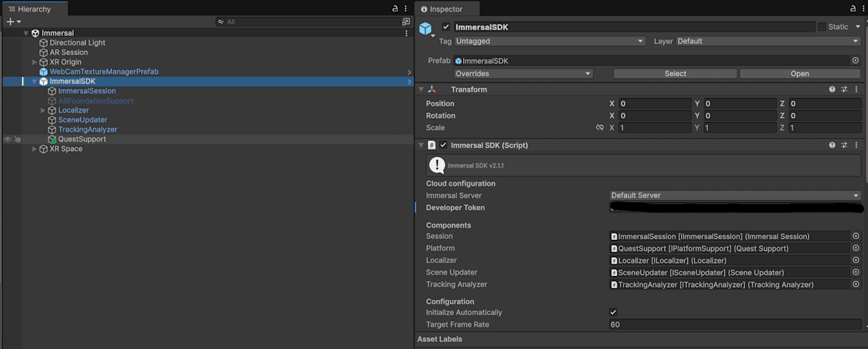Open the Hierarchy search-by-type icon
The width and height of the screenshot is (868, 349).
(406, 22)
